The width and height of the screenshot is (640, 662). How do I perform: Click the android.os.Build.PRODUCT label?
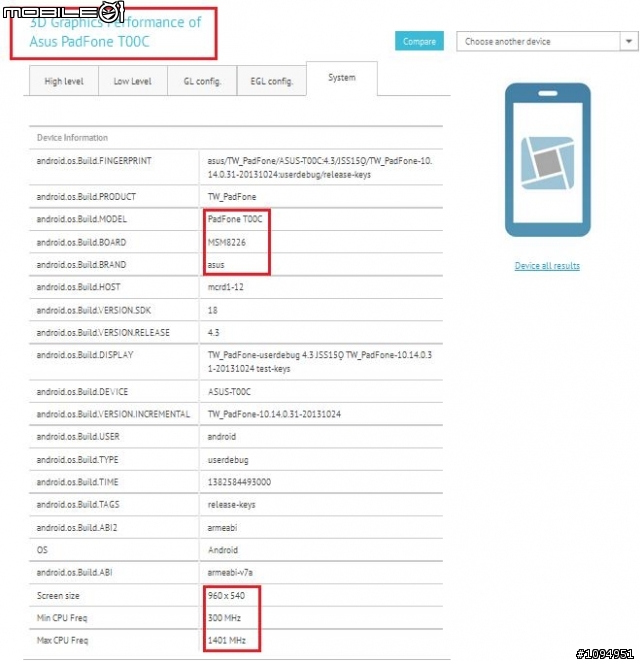pyautogui.click(x=86, y=197)
